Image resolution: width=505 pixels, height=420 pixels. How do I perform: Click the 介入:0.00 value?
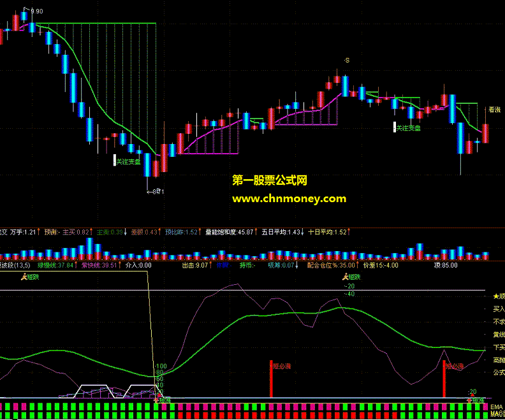(x=138, y=265)
